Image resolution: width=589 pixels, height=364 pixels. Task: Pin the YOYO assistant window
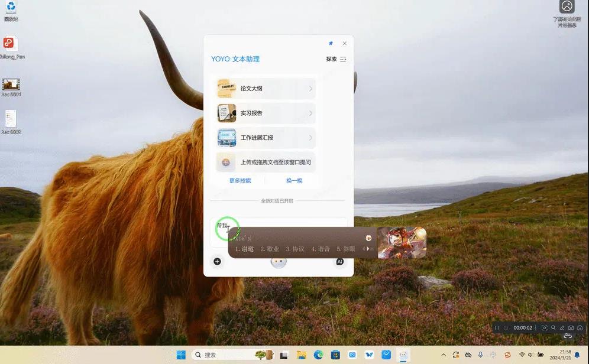click(x=331, y=43)
